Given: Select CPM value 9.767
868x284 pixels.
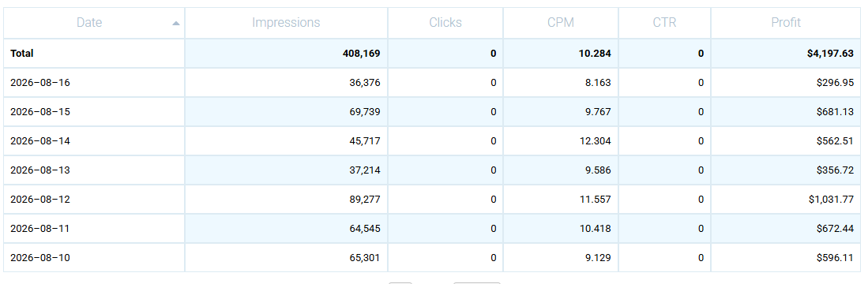Looking at the screenshot, I should [599, 111].
